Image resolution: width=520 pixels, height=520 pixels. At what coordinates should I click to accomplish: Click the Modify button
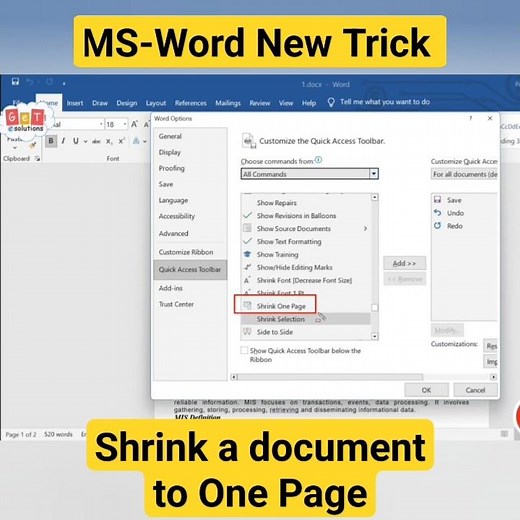click(447, 330)
